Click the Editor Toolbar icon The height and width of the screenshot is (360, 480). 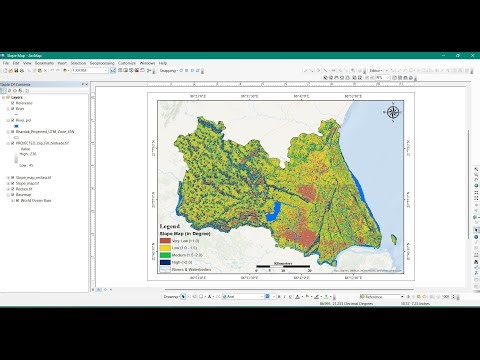(x=113, y=71)
